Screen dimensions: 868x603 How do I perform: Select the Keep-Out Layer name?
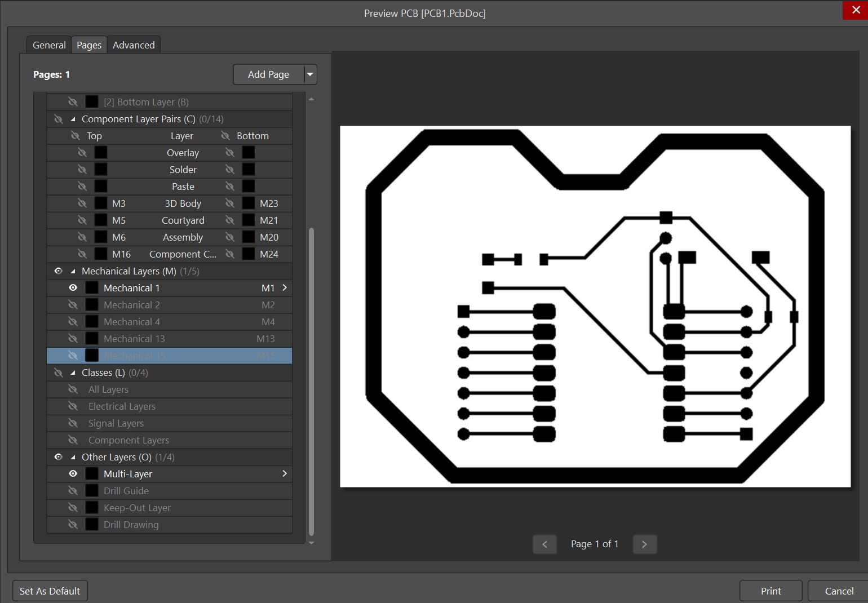pos(137,508)
